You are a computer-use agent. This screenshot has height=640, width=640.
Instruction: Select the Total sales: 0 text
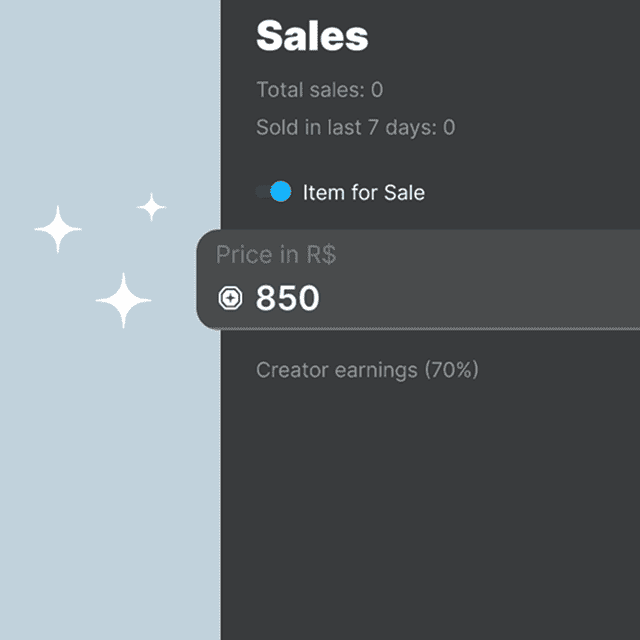pos(319,90)
